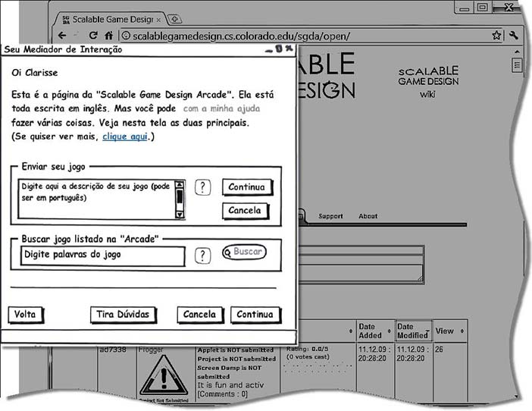532x411 pixels.
Task: Sort table by Date Added column
Action: coord(375,331)
